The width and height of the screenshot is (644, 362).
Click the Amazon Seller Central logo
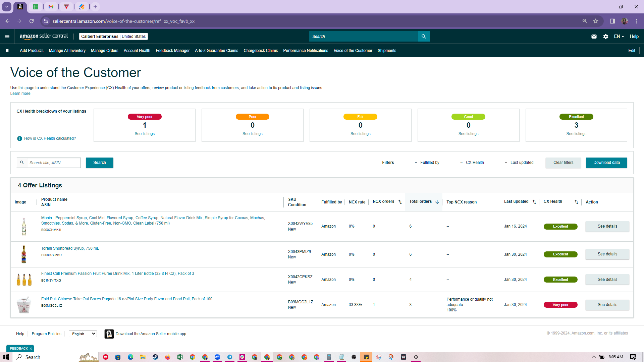(x=44, y=36)
